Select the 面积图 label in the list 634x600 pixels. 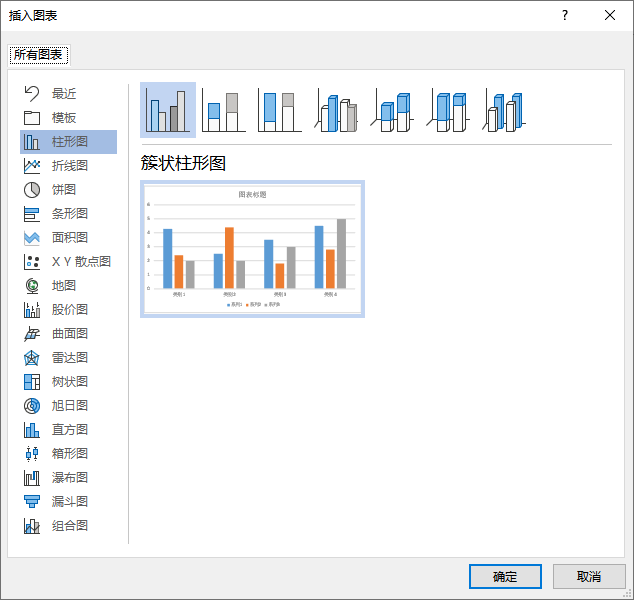tap(70, 238)
